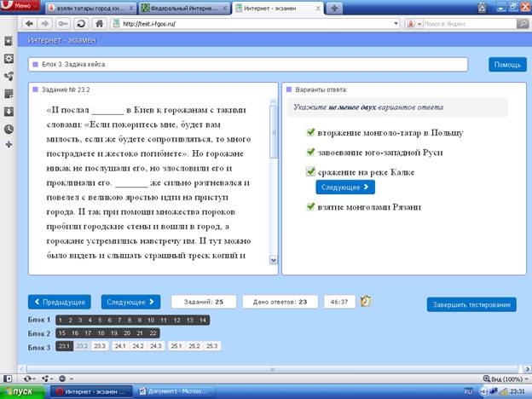Click the alarm clock timer icon

click(366, 301)
